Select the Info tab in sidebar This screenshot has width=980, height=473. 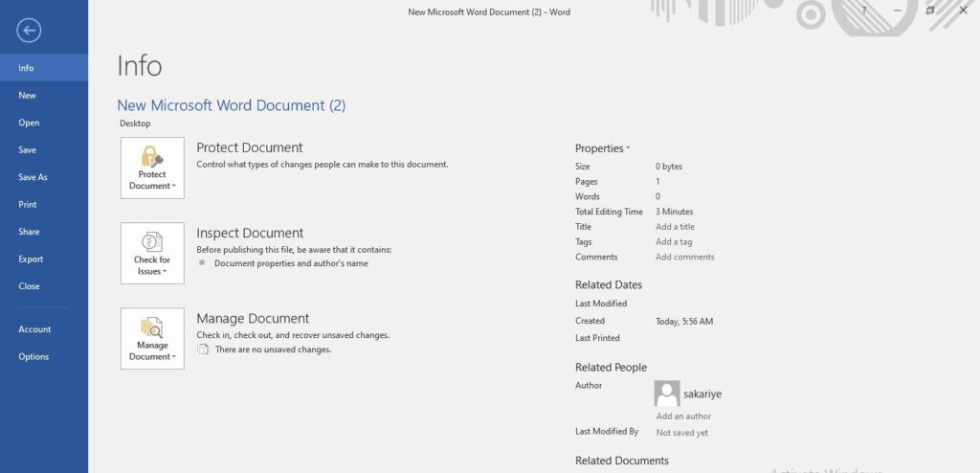click(27, 68)
